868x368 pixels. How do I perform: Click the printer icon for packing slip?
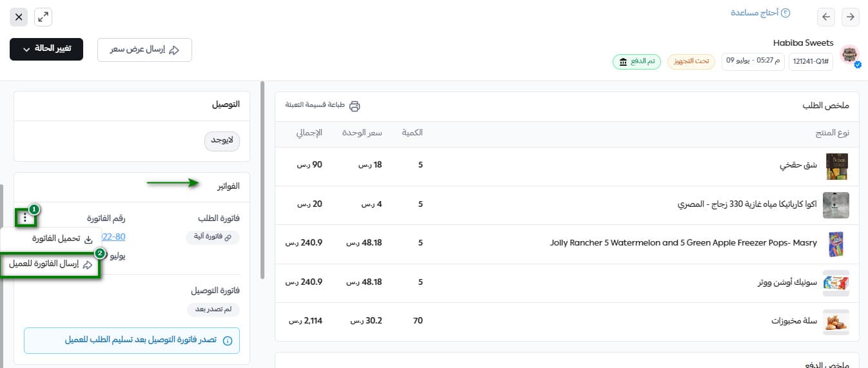(x=355, y=106)
